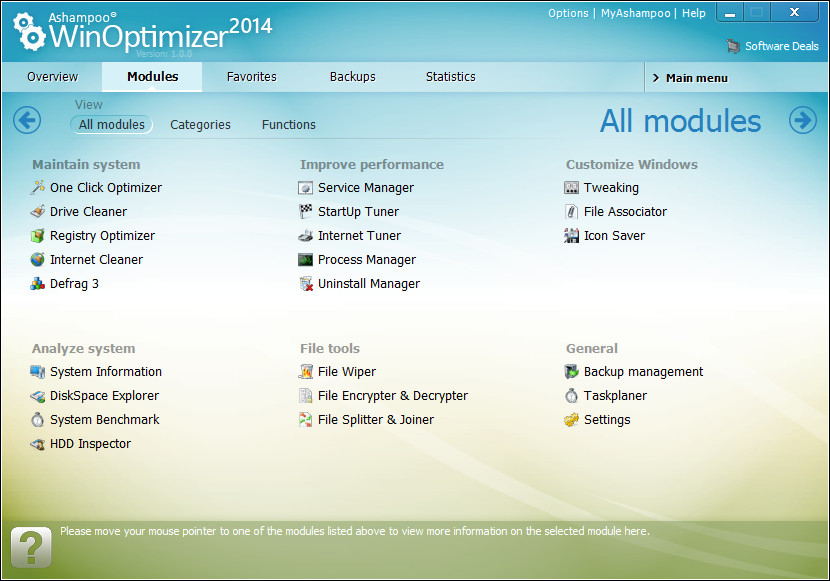Go back with the left arrow button
Image resolution: width=830 pixels, height=581 pixels.
click(27, 121)
